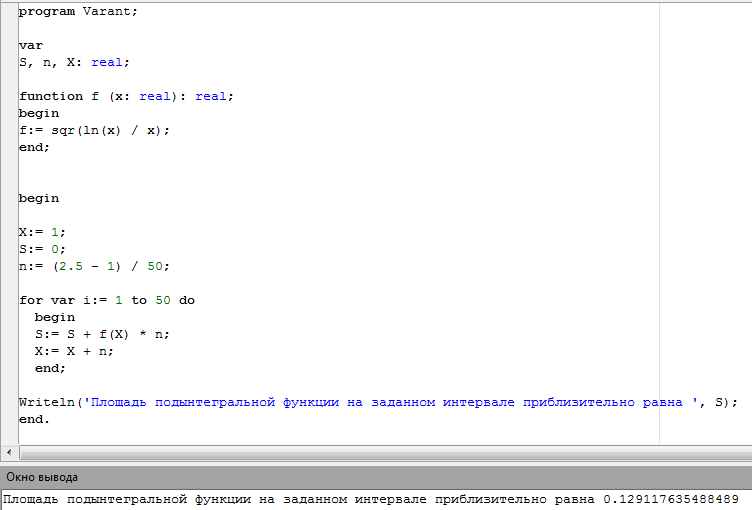Click the indented 'end;' closing the loop
This screenshot has width=753, height=510.
50,368
